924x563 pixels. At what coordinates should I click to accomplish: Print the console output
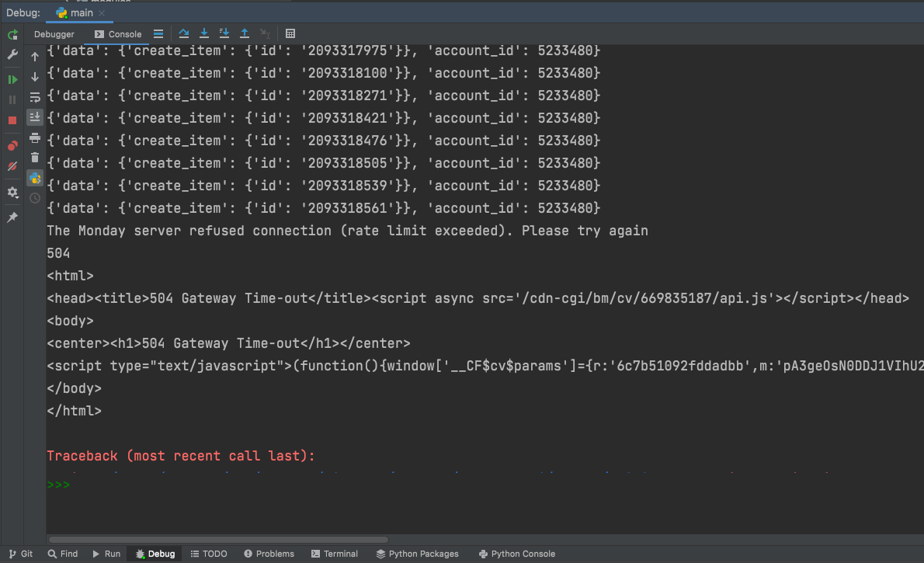pyautogui.click(x=35, y=138)
